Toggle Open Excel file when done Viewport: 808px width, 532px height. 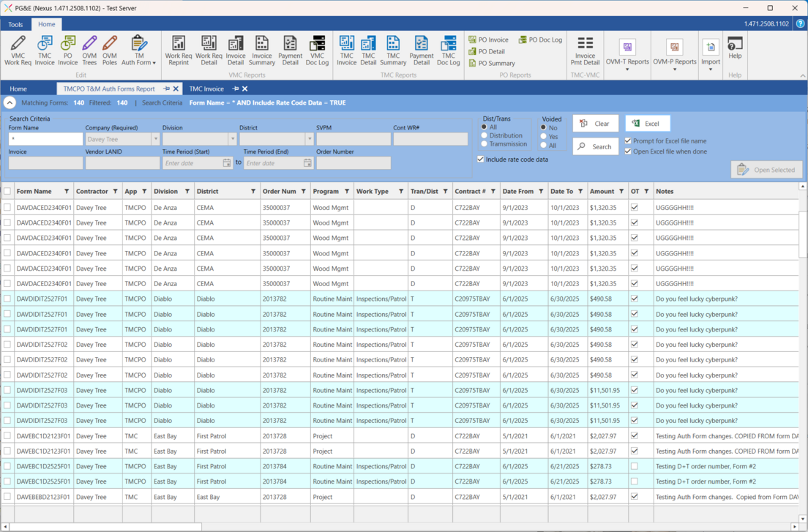pyautogui.click(x=628, y=151)
